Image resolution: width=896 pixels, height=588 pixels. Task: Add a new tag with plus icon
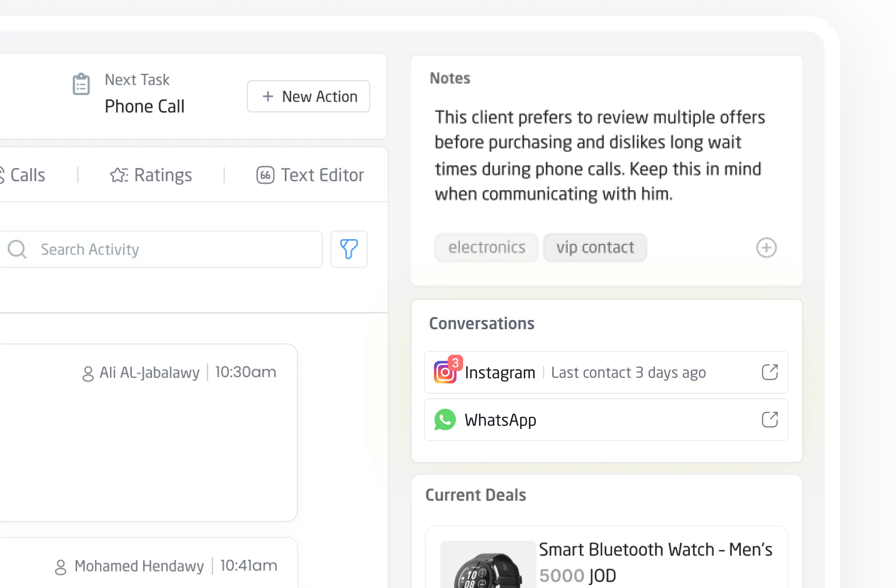(x=766, y=248)
